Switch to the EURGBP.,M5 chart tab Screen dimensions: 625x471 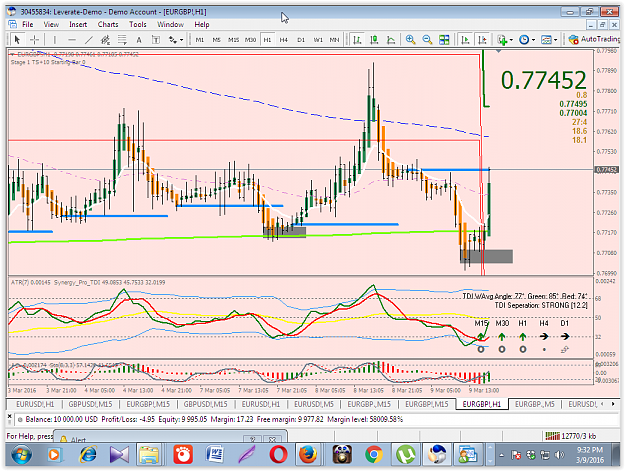pos(535,404)
